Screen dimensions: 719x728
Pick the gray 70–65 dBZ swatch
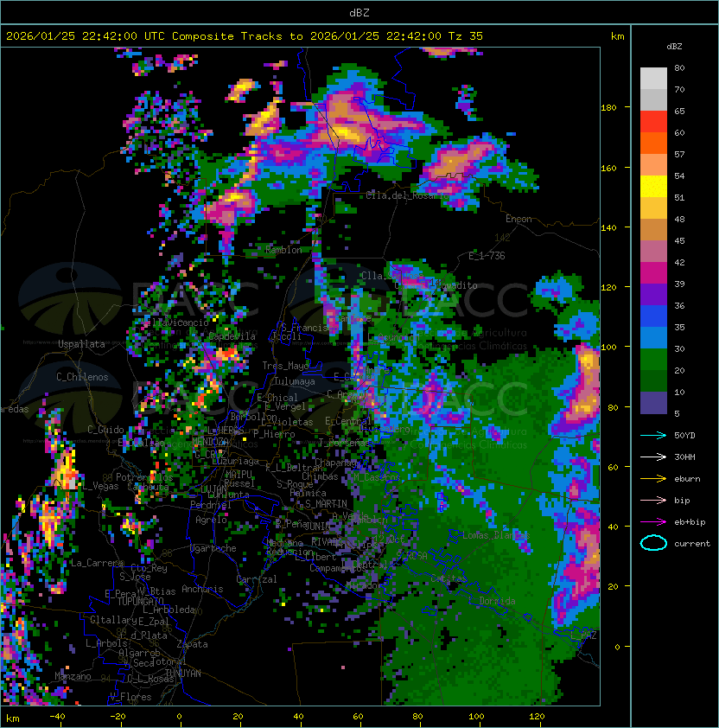pyautogui.click(x=653, y=99)
